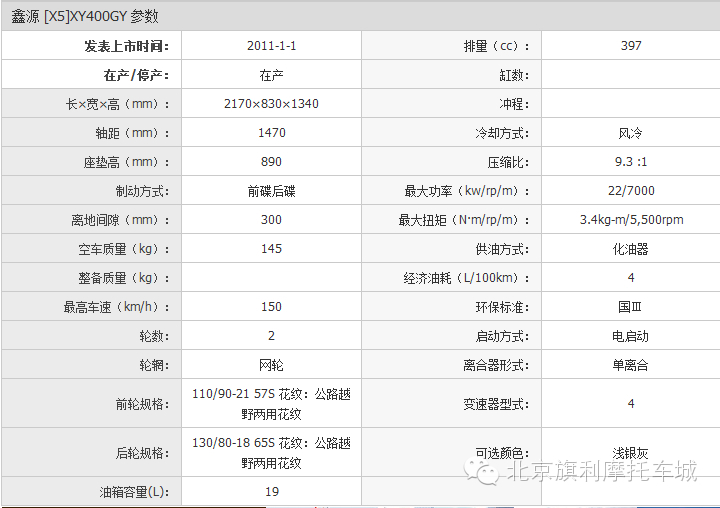Screen dimensions: 720x508
Task: Click the '最大功率（kw/rp/m）:' label
Action: pyautogui.click(x=467, y=191)
